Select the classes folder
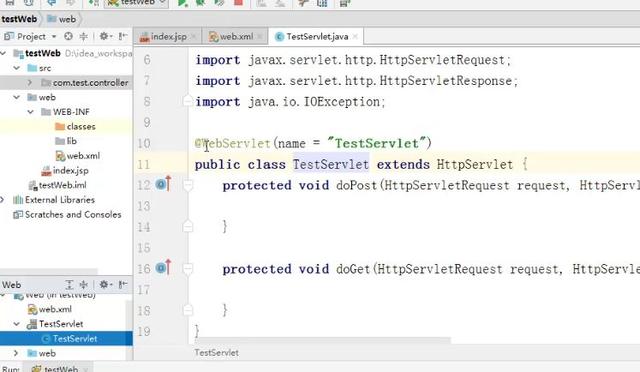Image resolution: width=640 pixels, height=372 pixels. (75, 127)
